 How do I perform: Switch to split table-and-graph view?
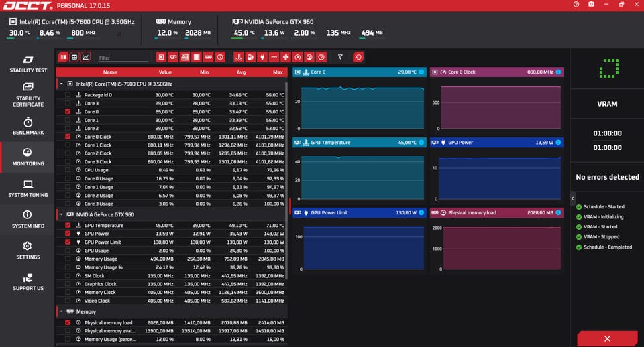point(63,57)
